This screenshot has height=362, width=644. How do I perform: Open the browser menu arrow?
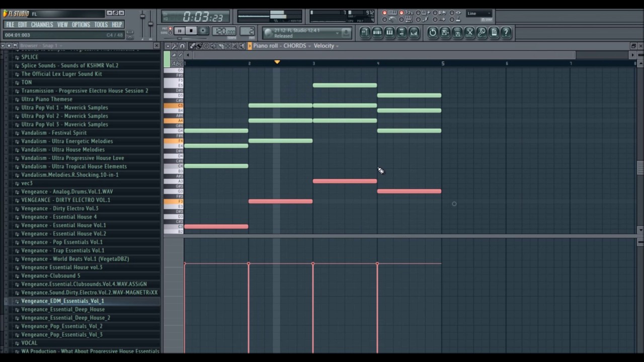[3, 46]
